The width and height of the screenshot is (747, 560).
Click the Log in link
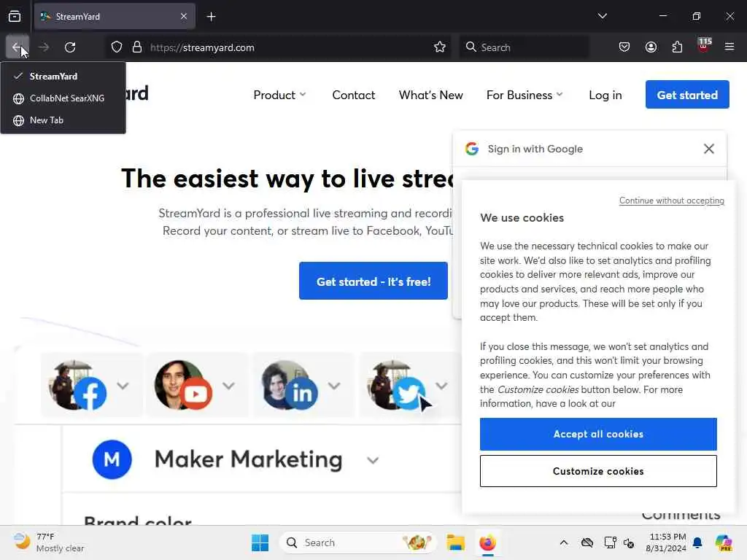[x=605, y=96]
